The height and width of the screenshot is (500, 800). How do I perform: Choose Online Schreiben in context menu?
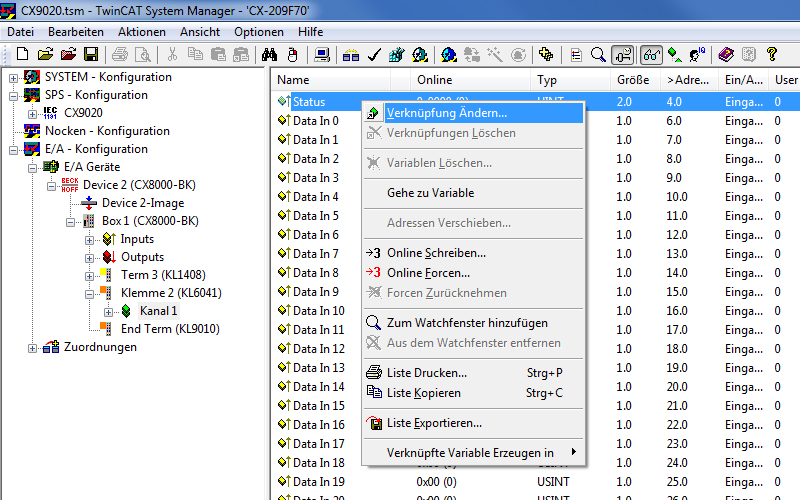click(x=473, y=253)
